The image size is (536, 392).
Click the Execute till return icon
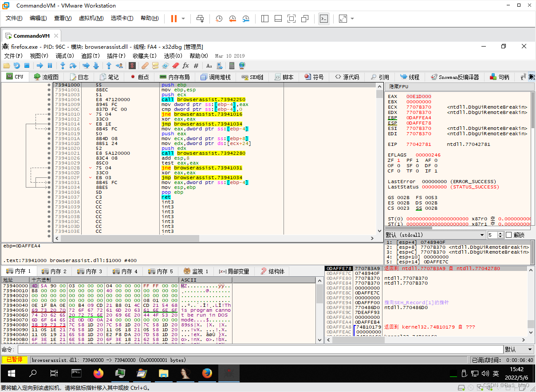click(x=109, y=66)
